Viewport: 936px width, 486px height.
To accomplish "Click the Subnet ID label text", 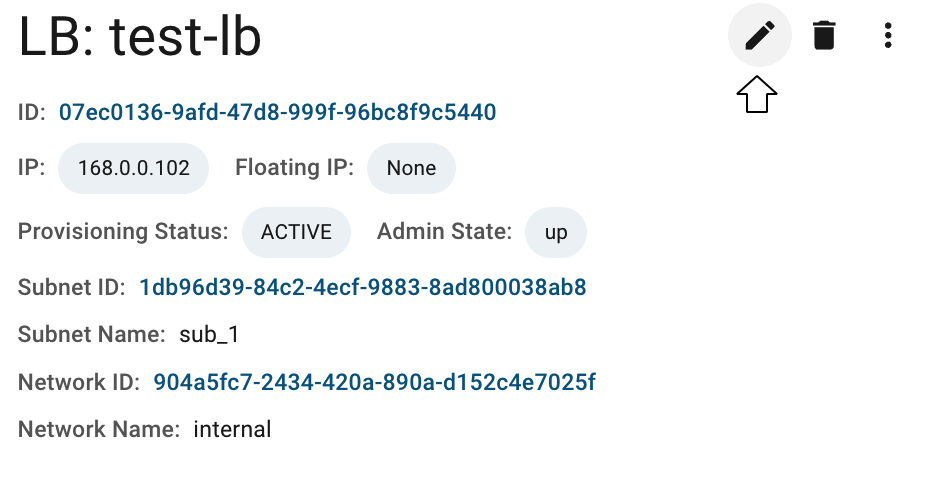I will tap(72, 287).
